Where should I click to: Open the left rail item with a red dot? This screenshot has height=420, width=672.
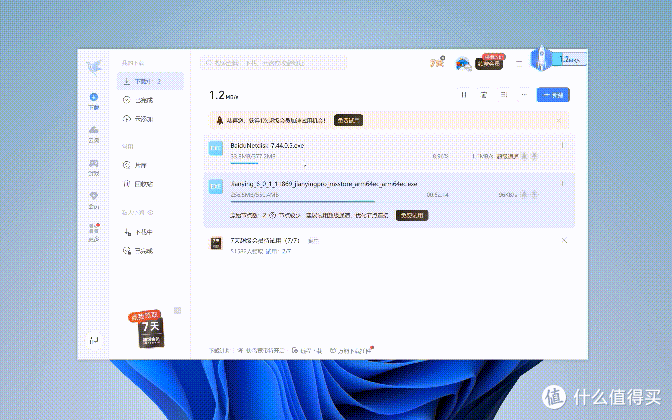coord(94,232)
